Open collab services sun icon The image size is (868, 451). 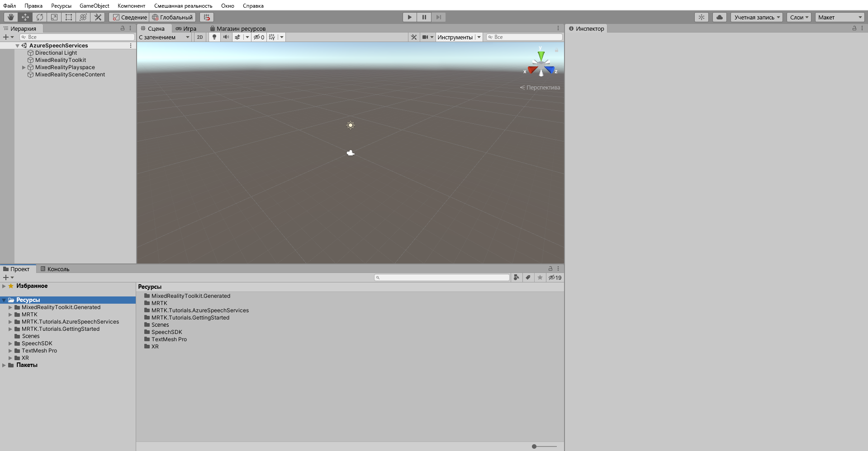pyautogui.click(x=702, y=17)
